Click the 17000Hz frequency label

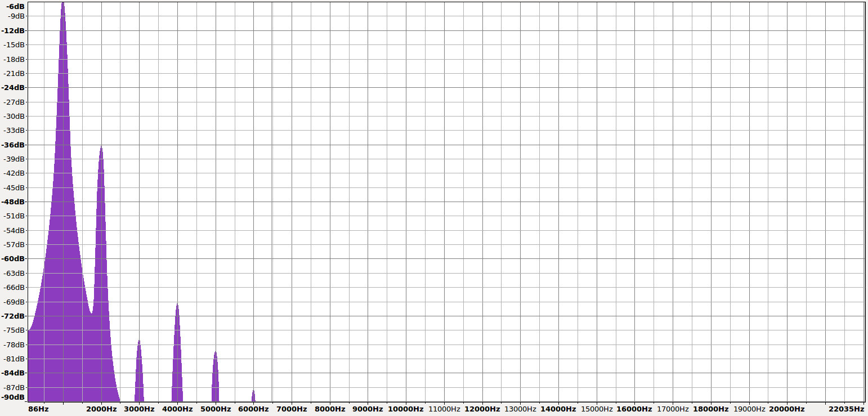[x=673, y=409]
